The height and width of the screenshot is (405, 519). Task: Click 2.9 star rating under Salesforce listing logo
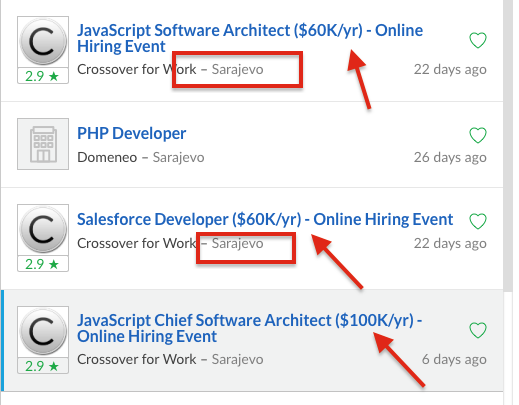(43, 264)
